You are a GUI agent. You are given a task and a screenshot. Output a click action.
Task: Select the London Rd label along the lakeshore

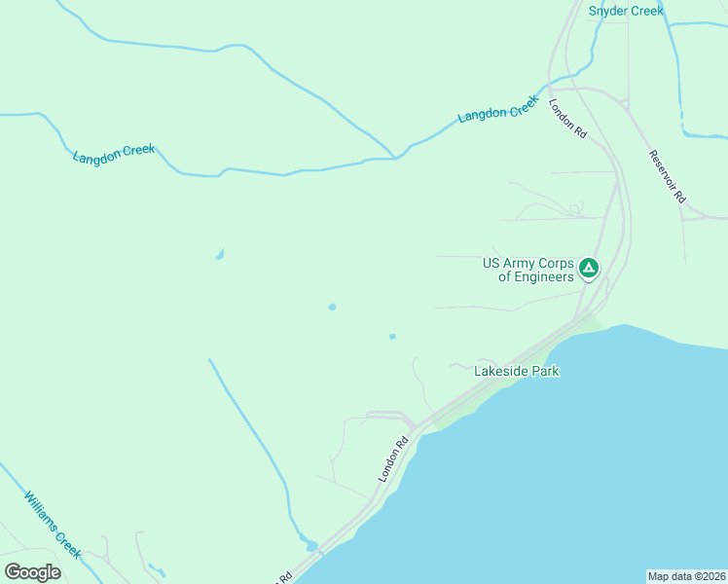coord(393,459)
